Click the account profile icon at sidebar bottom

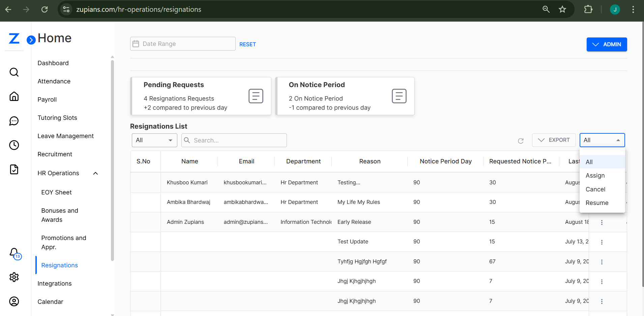click(x=14, y=301)
